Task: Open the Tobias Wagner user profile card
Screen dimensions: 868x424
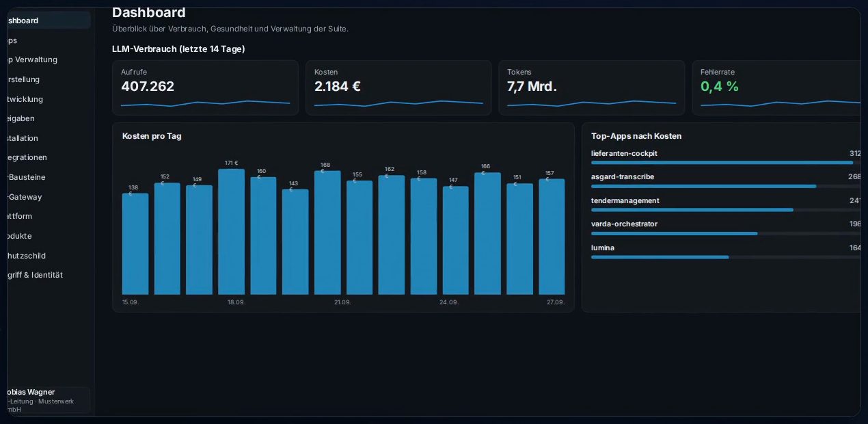Action: coord(48,400)
